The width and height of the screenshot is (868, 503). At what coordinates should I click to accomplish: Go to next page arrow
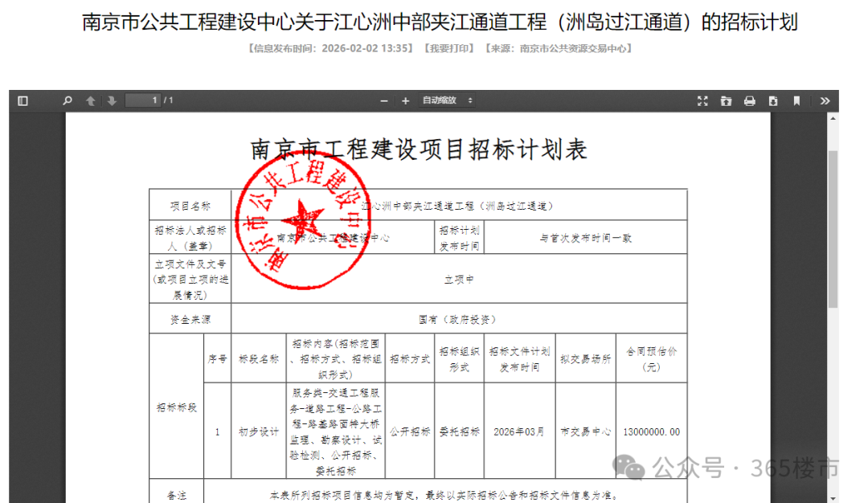[112, 100]
